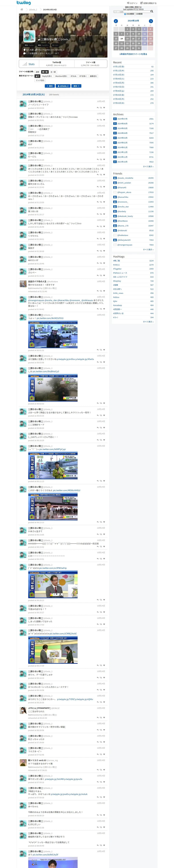The height and width of the screenshot is (868, 174).
Task: Set tweet order to 朝→夜
Action: point(45,72)
